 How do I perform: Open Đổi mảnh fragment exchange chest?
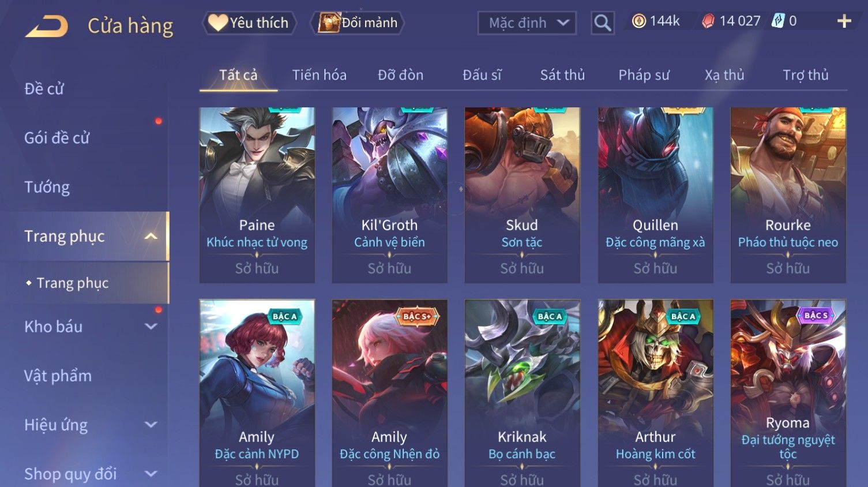coord(358,23)
